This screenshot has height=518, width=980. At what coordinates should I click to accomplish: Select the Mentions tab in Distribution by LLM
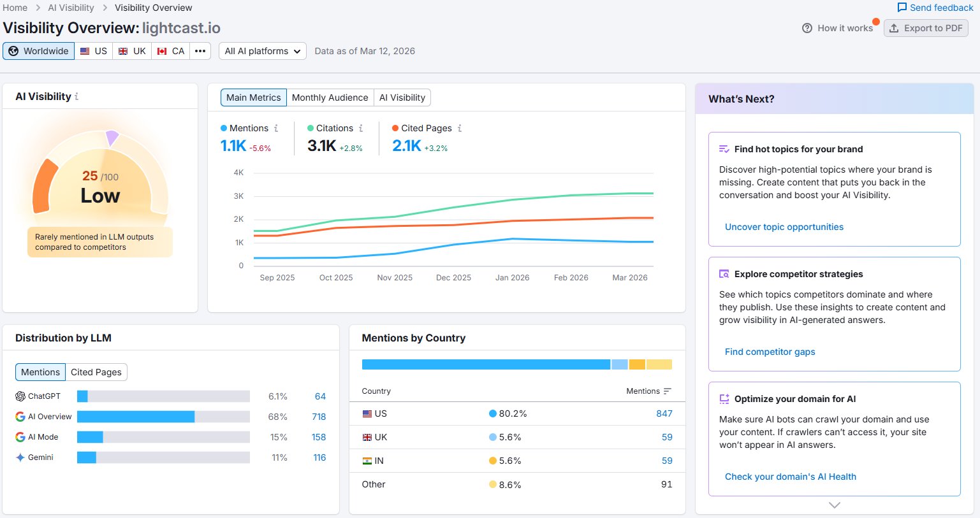(40, 372)
